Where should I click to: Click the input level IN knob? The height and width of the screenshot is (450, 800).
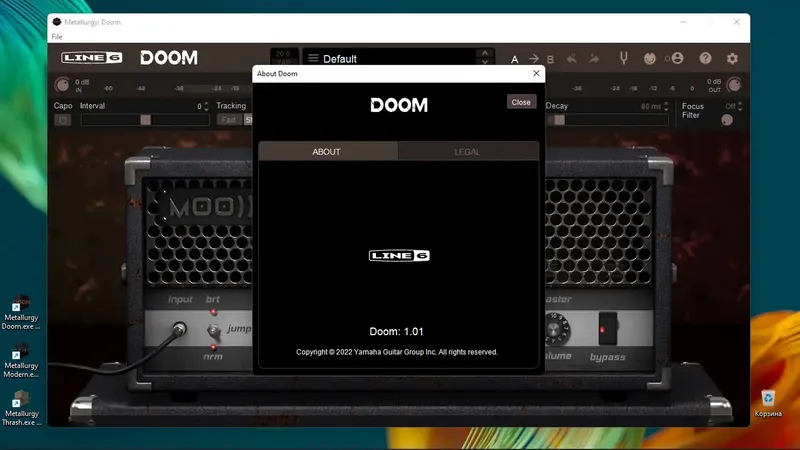click(62, 85)
